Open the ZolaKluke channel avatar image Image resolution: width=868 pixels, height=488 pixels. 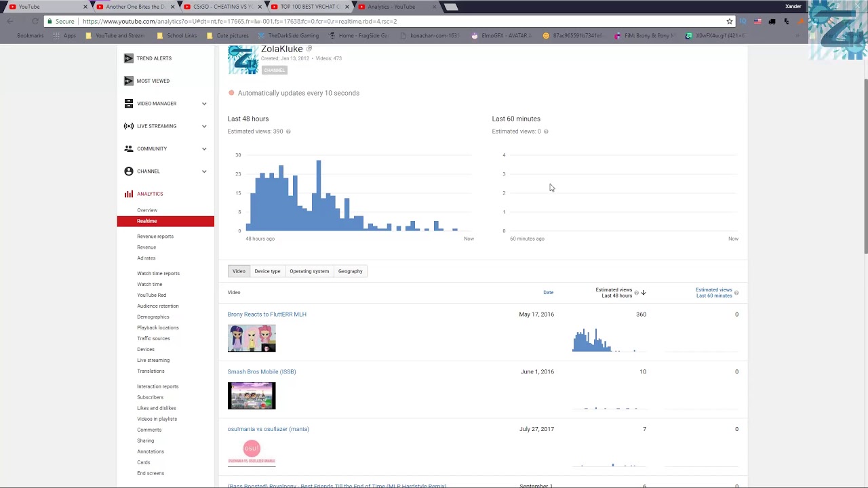coord(242,60)
